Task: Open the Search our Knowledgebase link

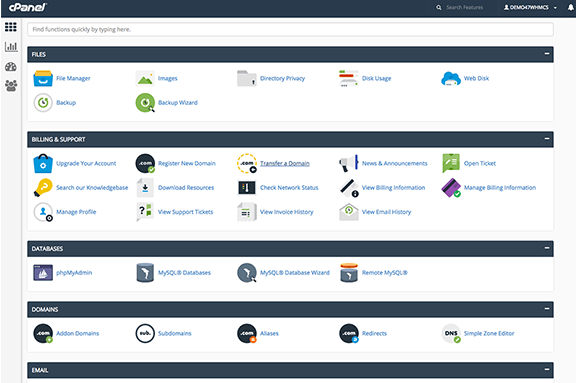Action: tap(92, 188)
